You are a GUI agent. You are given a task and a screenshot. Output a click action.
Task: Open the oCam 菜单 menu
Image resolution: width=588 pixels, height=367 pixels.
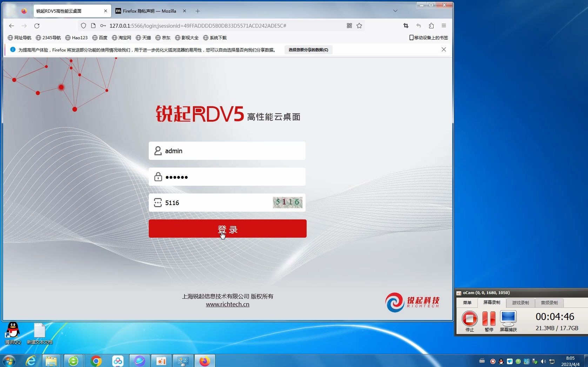467,303
